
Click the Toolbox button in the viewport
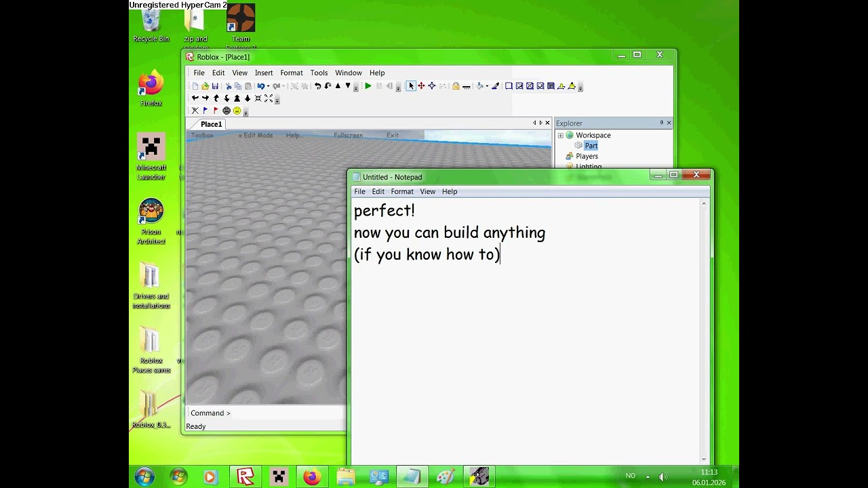coord(202,136)
